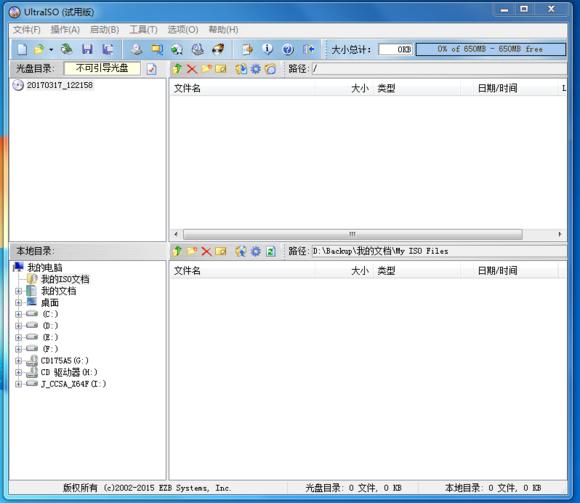The image size is (580, 503).
Task: Expand the (E:) drive node
Action: (18, 337)
